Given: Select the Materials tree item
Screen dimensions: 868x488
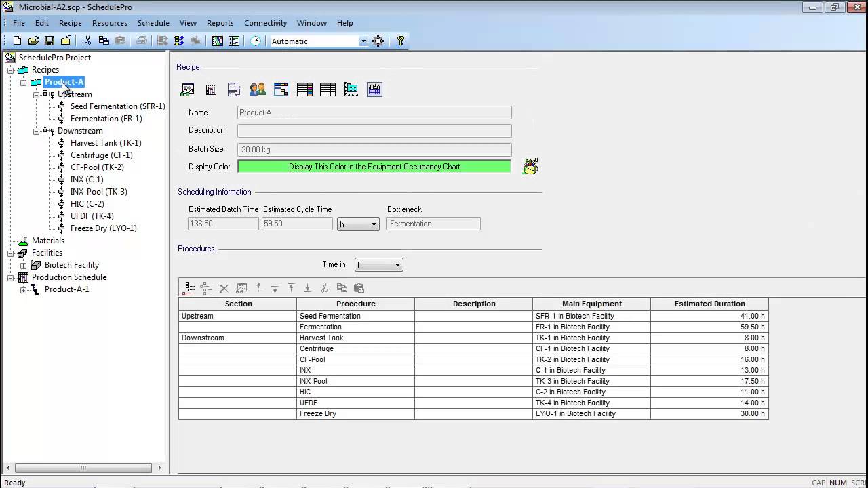Looking at the screenshot, I should (x=48, y=241).
